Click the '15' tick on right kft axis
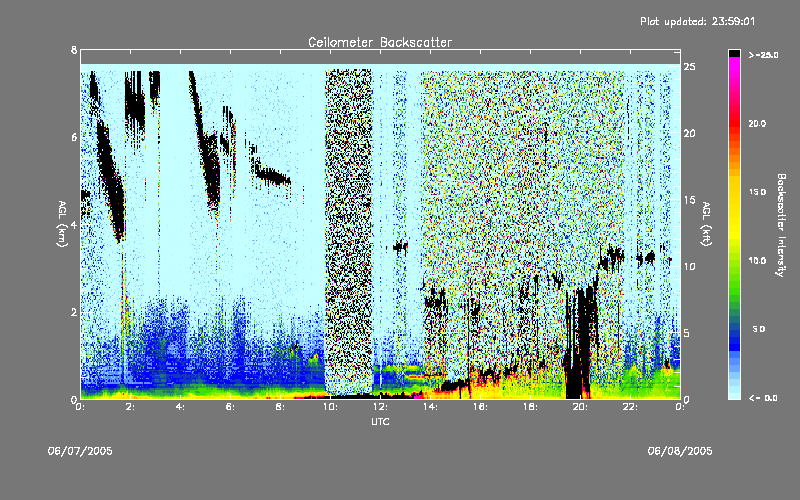This screenshot has width=800, height=500. (x=689, y=200)
